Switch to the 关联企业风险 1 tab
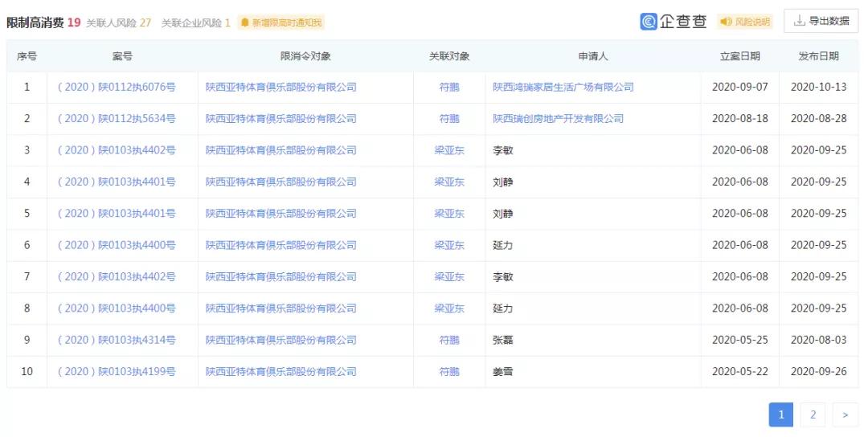 pos(196,22)
